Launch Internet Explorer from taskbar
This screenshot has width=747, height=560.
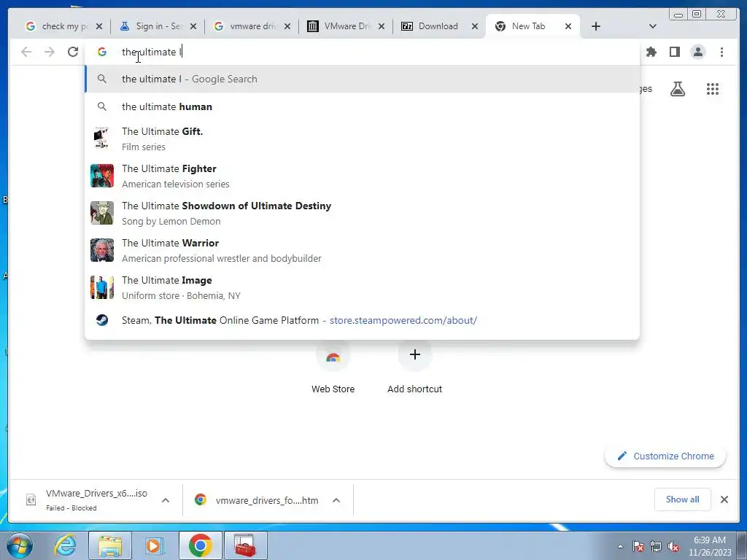coord(65,545)
